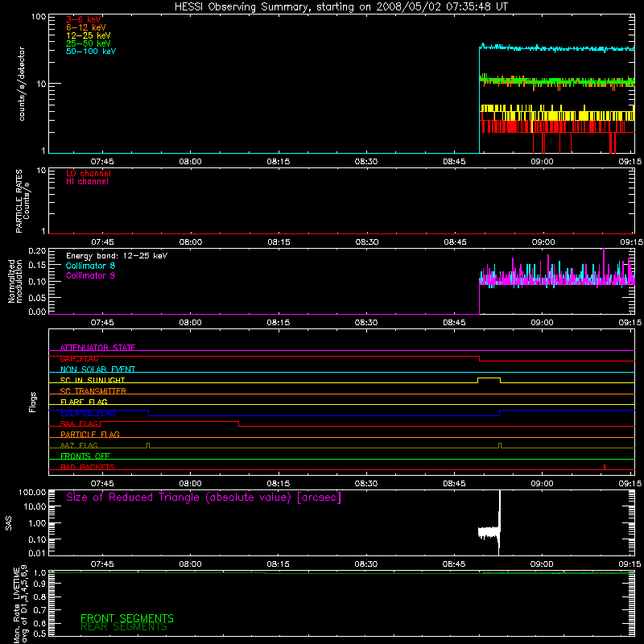Click the AAZ_FLAG label
Screen dimensions: 644x644
tap(79, 446)
